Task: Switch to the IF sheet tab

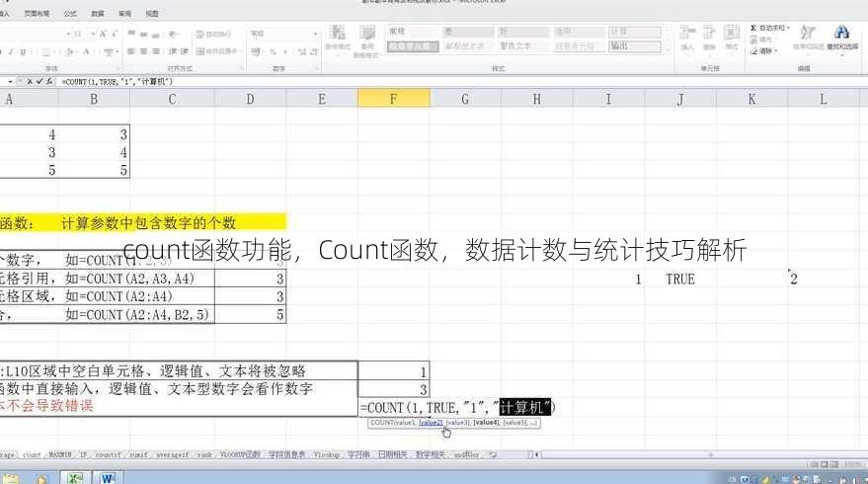Action: pyautogui.click(x=83, y=454)
